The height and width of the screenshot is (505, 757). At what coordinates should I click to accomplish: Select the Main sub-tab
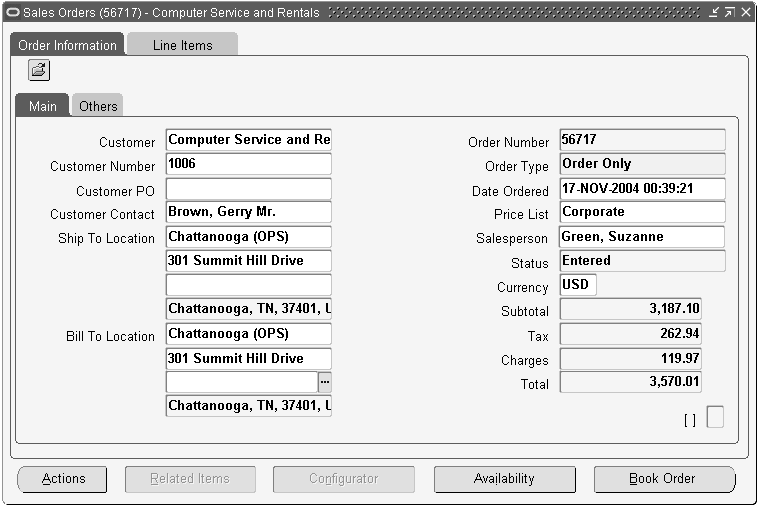pos(42,106)
